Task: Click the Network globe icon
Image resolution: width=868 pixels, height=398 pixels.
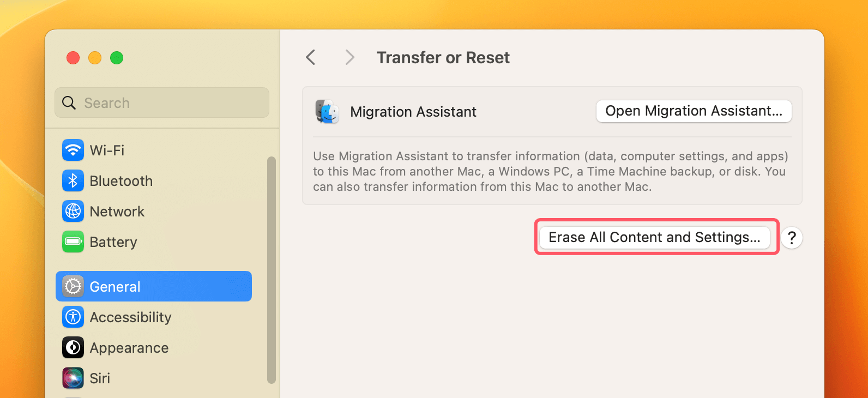Action: (73, 211)
